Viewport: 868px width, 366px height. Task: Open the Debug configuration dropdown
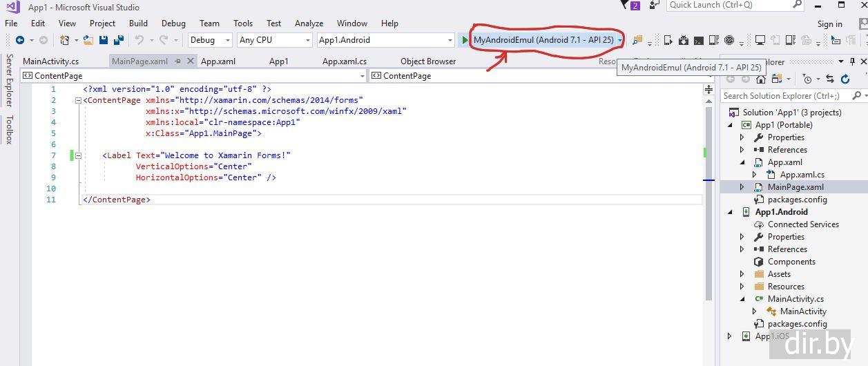[x=210, y=40]
